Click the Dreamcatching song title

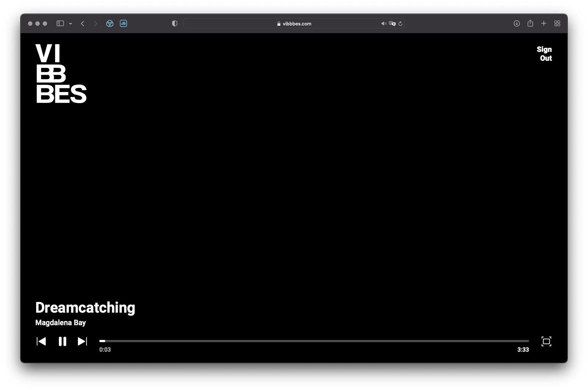click(x=85, y=308)
